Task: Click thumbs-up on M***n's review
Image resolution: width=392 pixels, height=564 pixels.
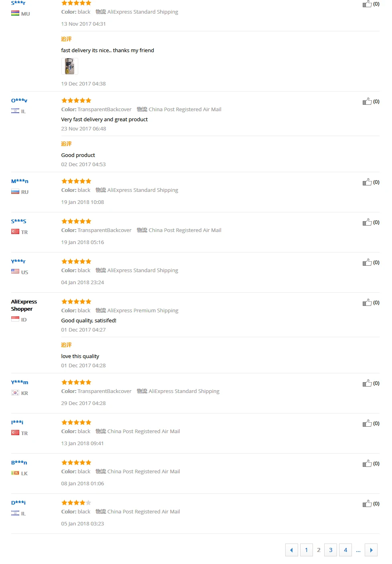Action: 367,182
